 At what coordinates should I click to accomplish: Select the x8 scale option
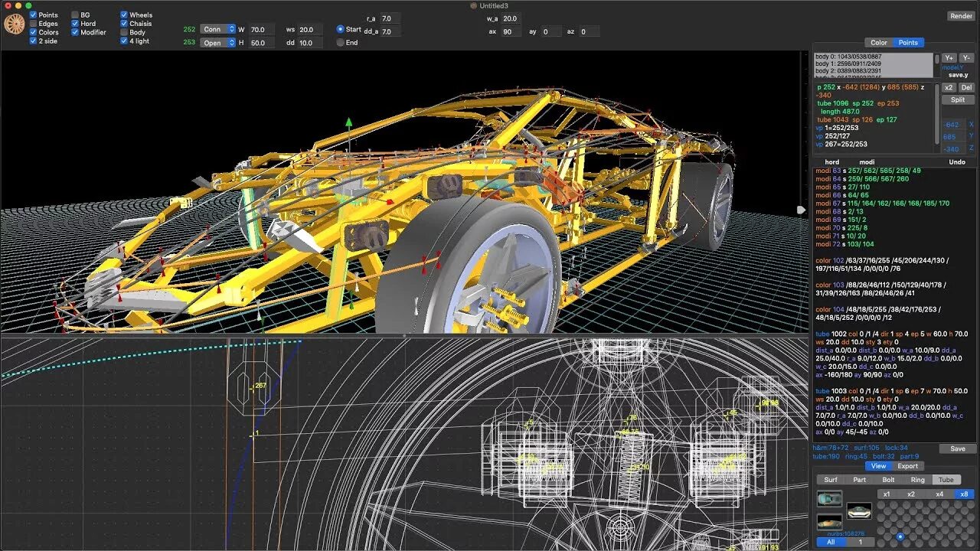coord(964,494)
